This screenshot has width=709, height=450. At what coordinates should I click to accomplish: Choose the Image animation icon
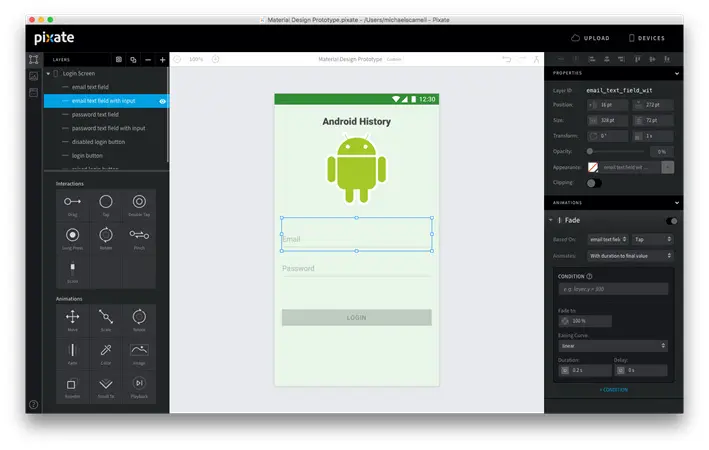(x=139, y=350)
